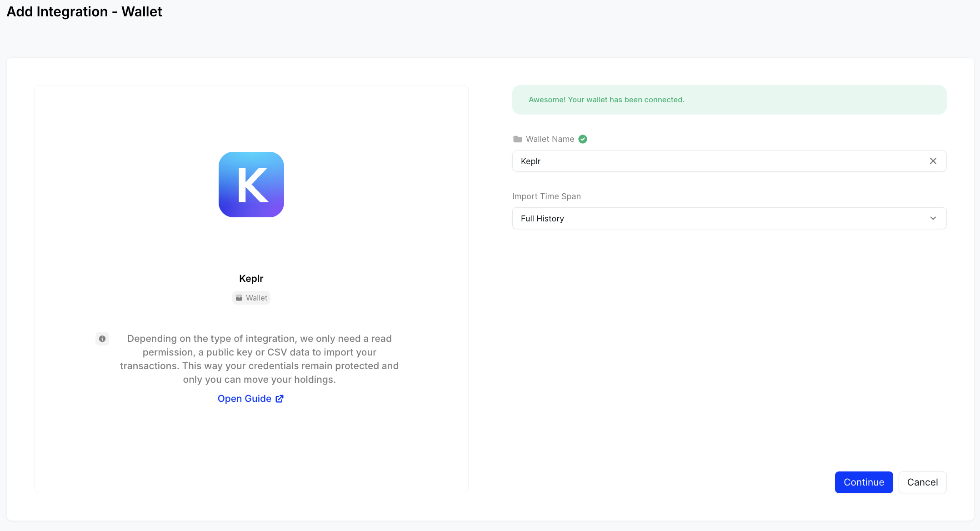The width and height of the screenshot is (980, 531).
Task: Click the folder icon next to Wallet Name
Action: (x=517, y=139)
